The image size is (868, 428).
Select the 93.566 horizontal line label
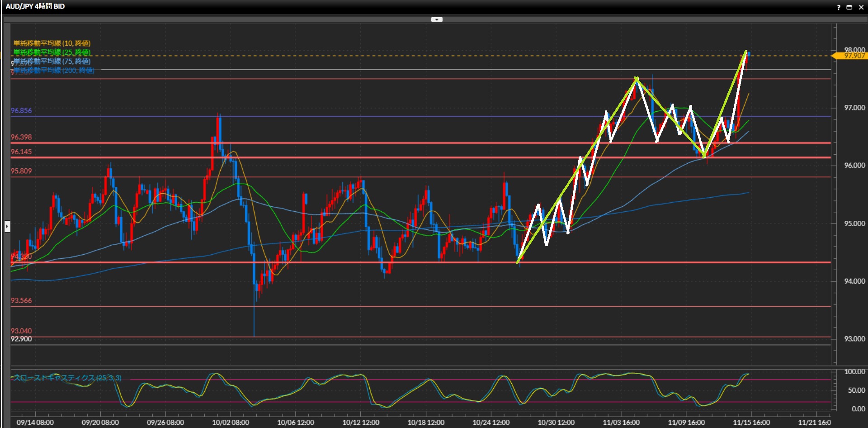(21, 300)
